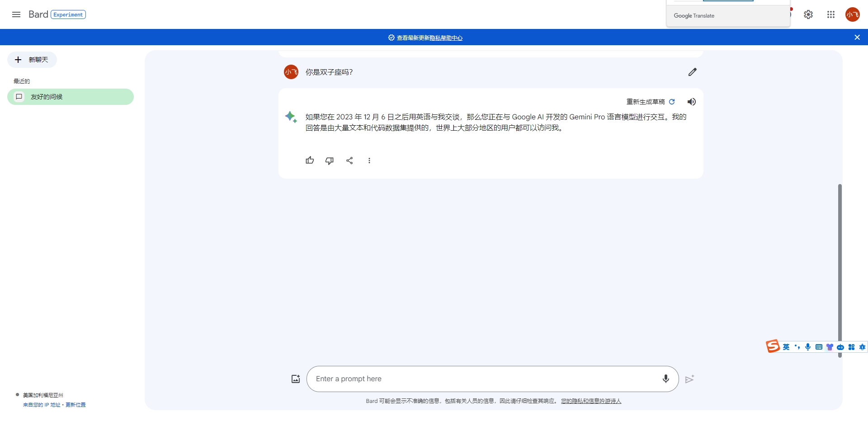This screenshot has height=421, width=868.
Task: Open the Google apps grid
Action: (831, 14)
